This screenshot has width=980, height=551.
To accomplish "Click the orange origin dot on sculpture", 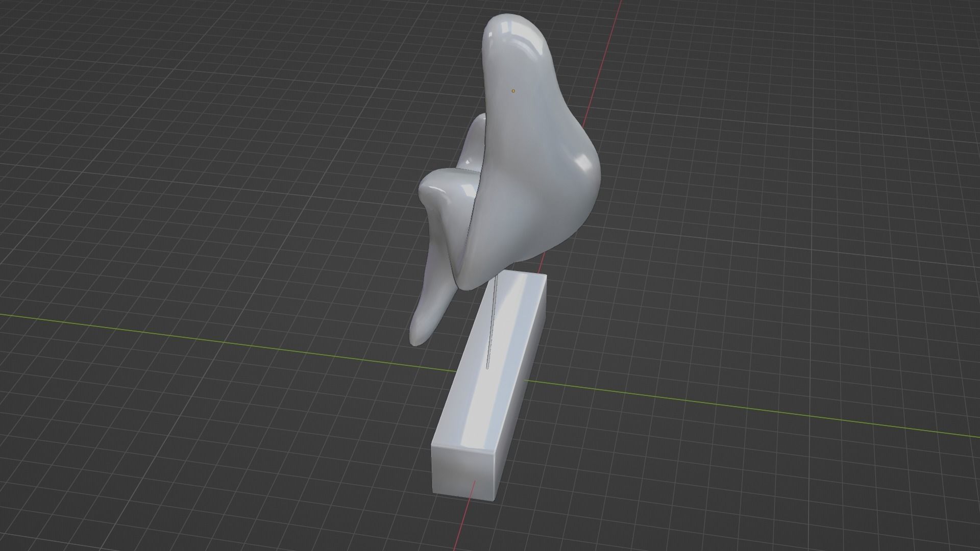I will (513, 91).
